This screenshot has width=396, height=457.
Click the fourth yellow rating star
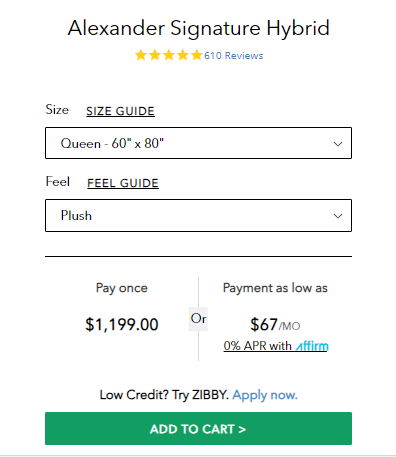(183, 55)
